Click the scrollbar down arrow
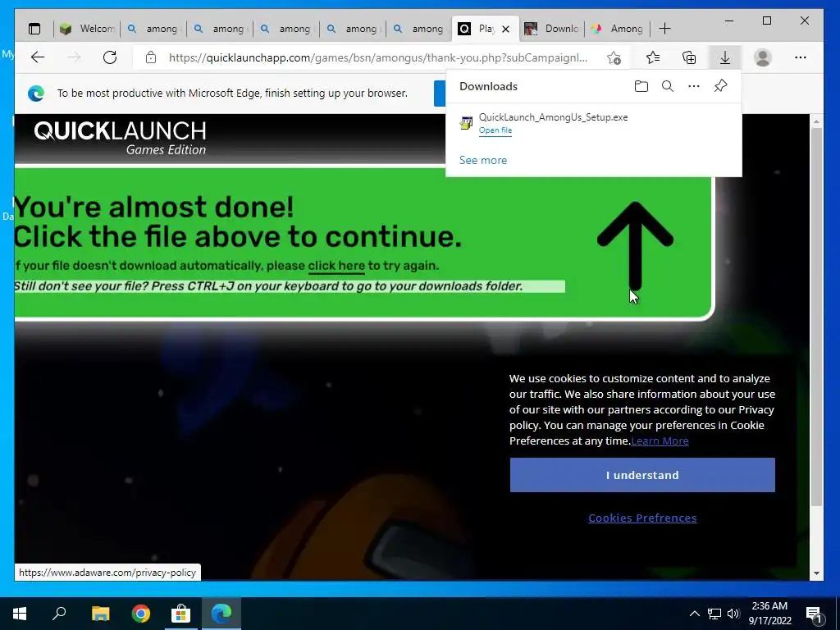Viewport: 840px width, 630px height. coord(816,573)
